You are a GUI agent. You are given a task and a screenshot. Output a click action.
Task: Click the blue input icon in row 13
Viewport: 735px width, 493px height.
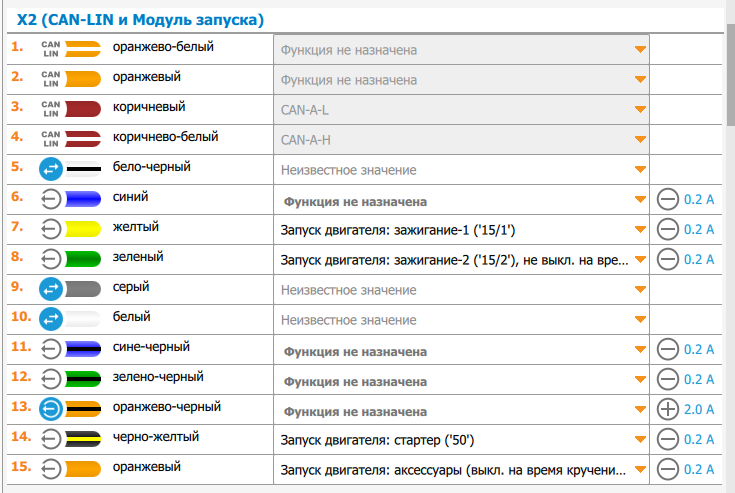click(x=51, y=409)
